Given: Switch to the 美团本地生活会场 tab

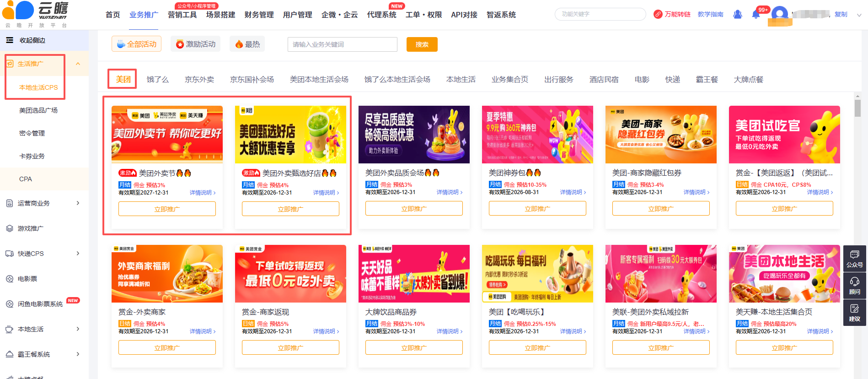Looking at the screenshot, I should point(319,80).
